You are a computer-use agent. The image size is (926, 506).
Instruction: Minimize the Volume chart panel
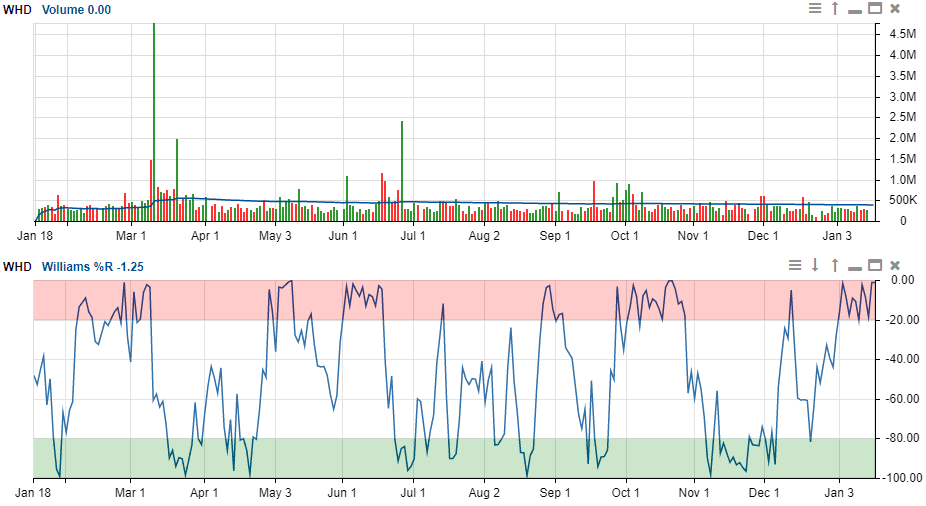pyautogui.click(x=855, y=9)
